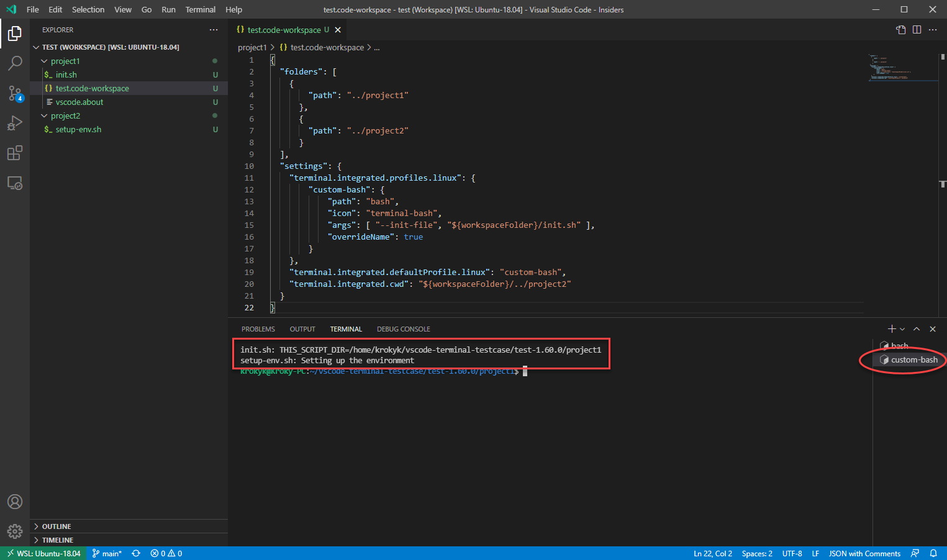
Task: Open the Selection menu
Action: pyautogui.click(x=88, y=9)
